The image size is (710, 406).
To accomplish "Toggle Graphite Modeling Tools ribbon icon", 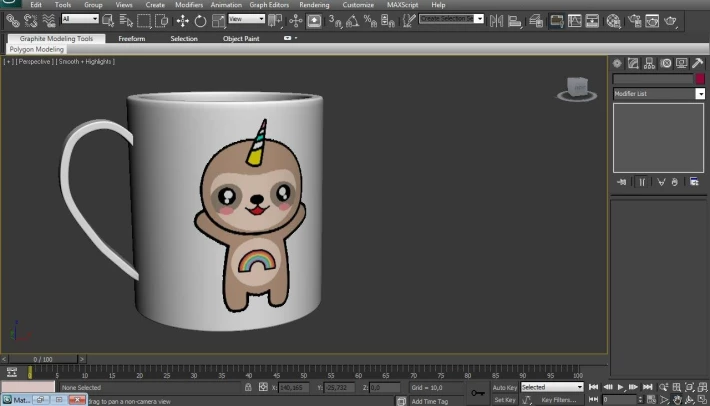I will 556,21.
